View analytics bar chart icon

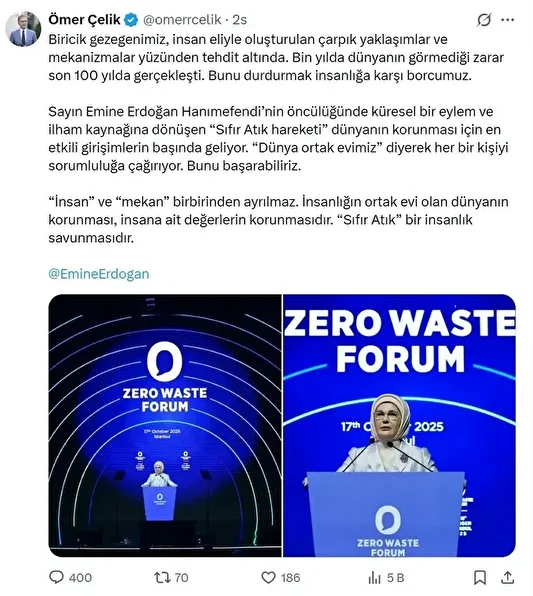[374, 578]
